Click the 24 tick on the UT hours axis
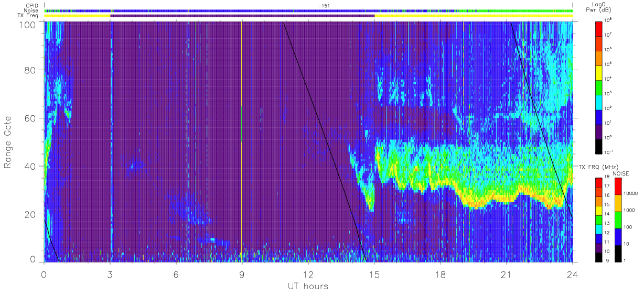 point(573,274)
